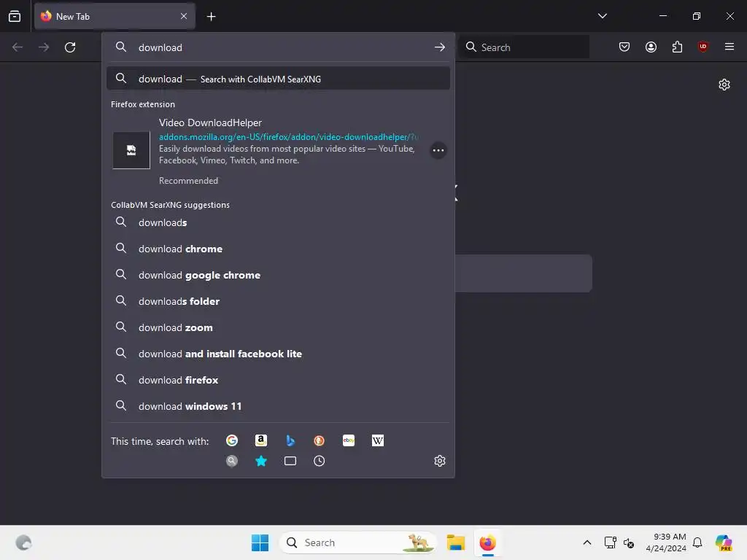Image resolution: width=747 pixels, height=560 pixels.
Task: Click the toolbar Search box
Action: [524, 47]
